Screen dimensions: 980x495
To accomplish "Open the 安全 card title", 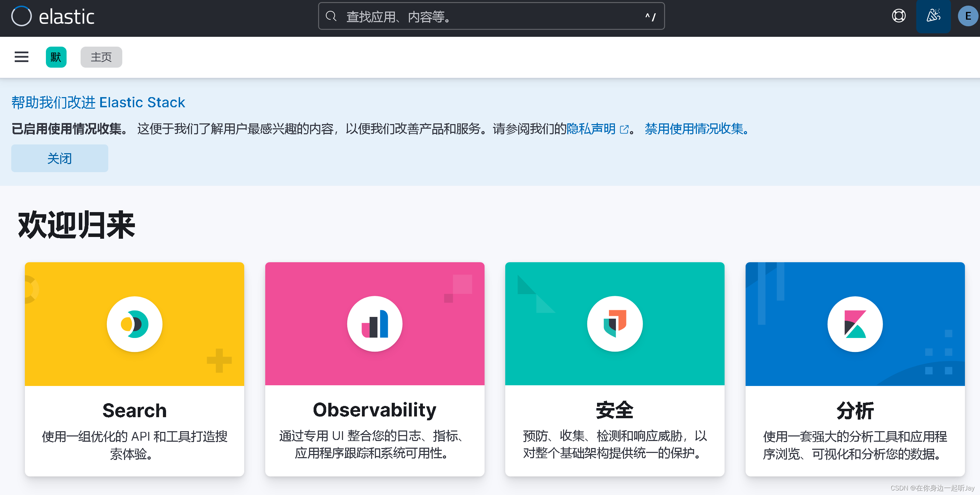I will pos(615,411).
